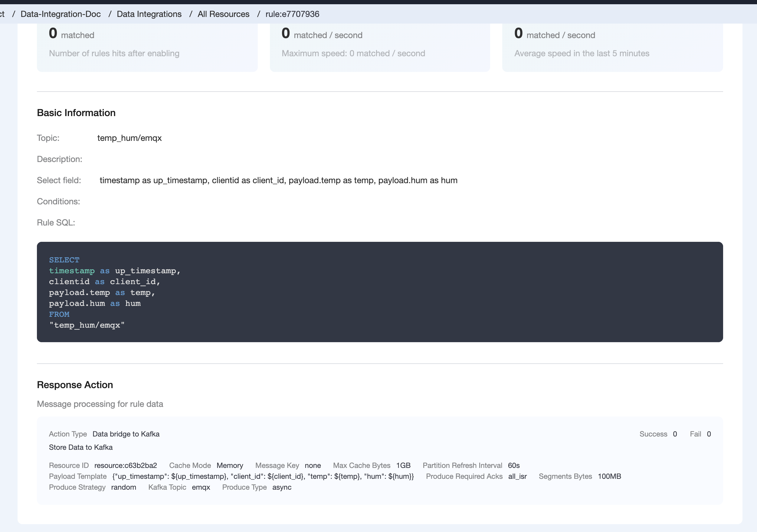Click the Fail count in action card
757x532 pixels.
tap(709, 434)
